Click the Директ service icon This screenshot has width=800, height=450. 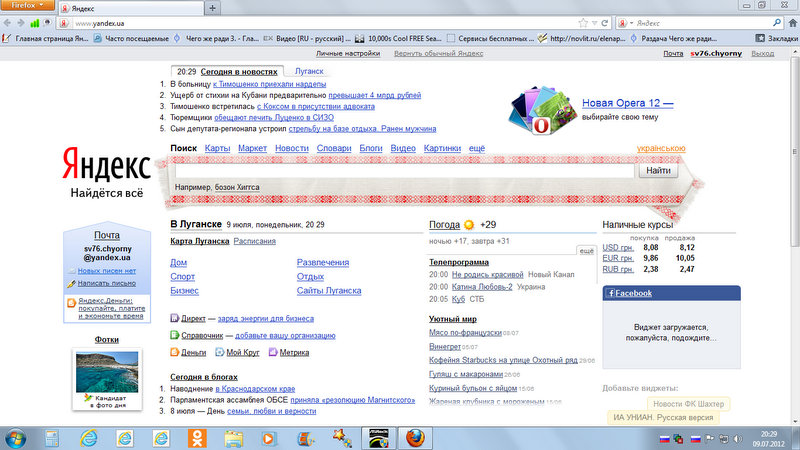pyautogui.click(x=174, y=318)
